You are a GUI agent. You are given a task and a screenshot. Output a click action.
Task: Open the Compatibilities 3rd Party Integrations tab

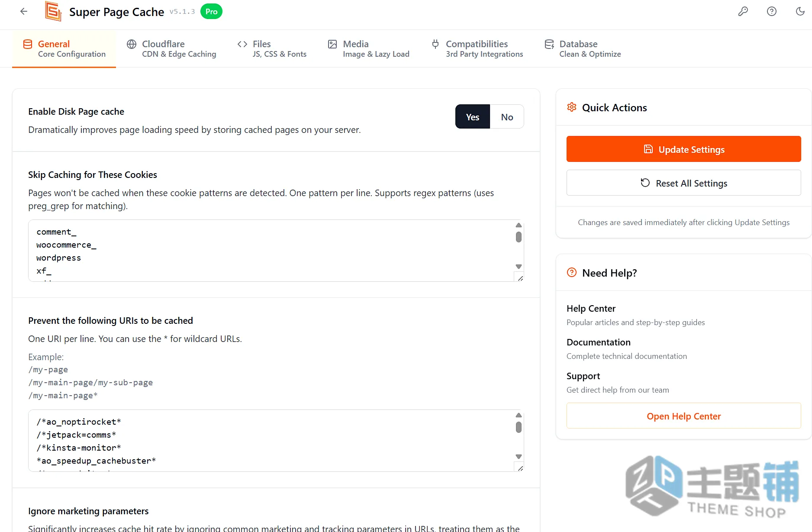coord(477,48)
